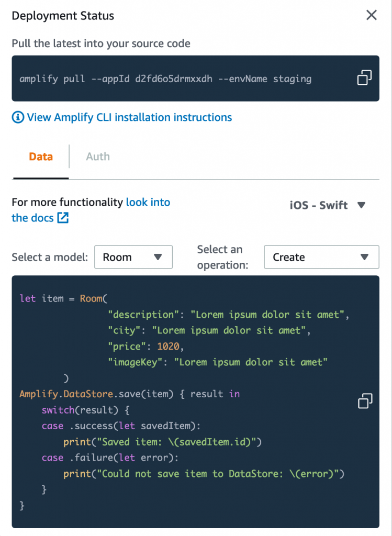Click the "description" code line
This screenshot has width=392, height=536.
click(x=228, y=315)
